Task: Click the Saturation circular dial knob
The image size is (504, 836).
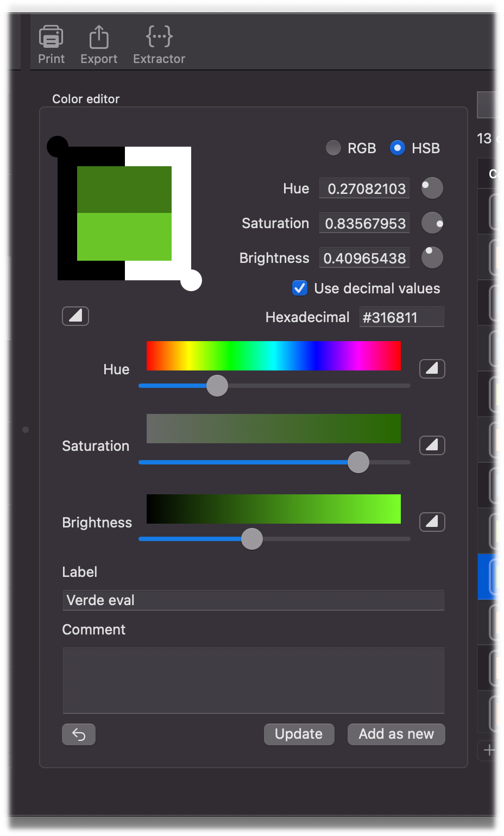Action: click(432, 223)
